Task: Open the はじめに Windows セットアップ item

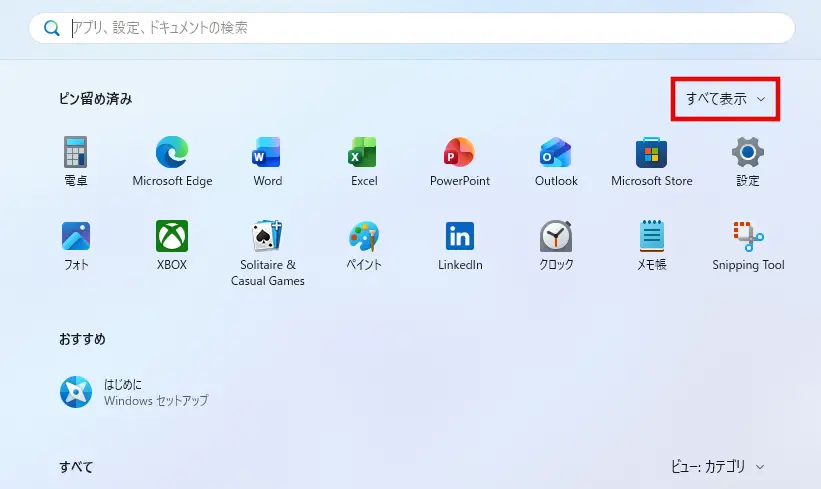Action: [134, 392]
